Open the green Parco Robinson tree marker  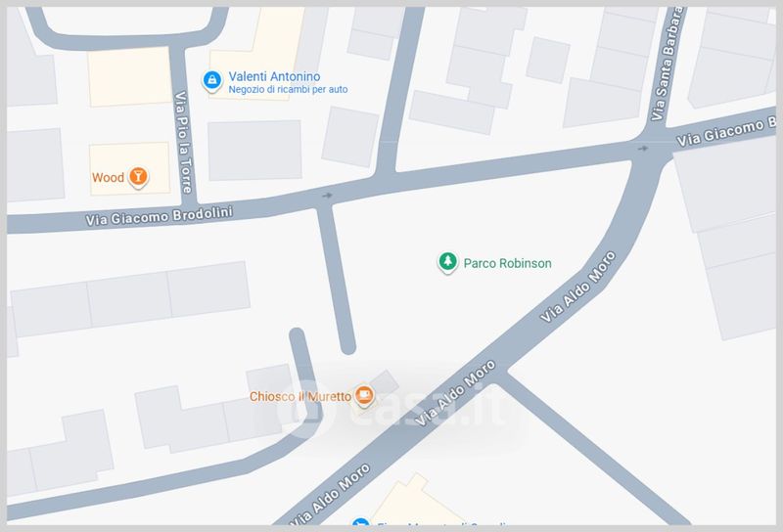447,262
